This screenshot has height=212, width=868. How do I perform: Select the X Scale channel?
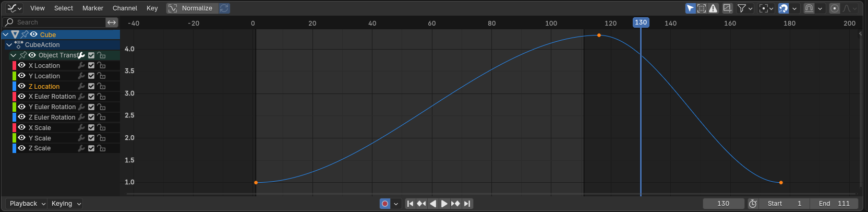coord(40,128)
